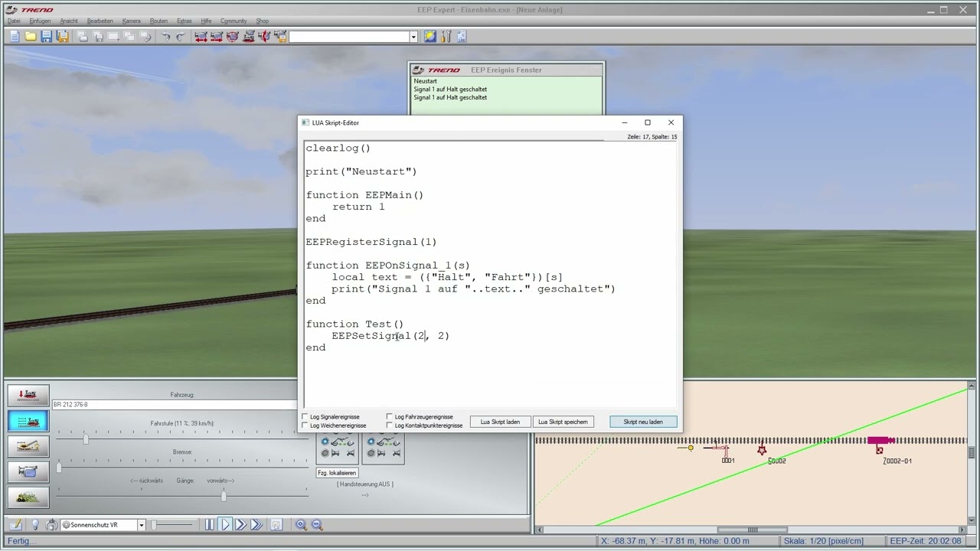Click the Lua Skript speichern button
980x551 pixels.
pos(563,422)
